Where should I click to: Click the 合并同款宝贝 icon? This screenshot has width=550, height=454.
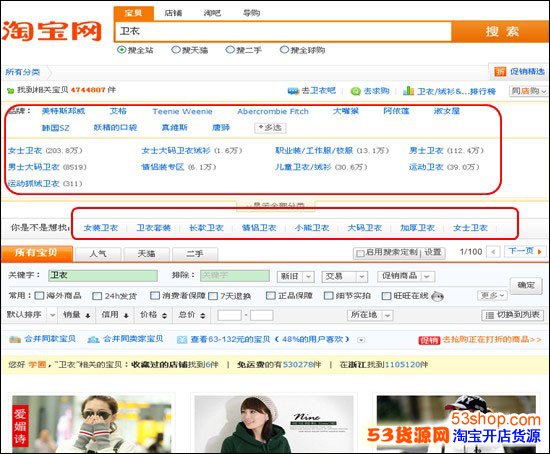pos(15,339)
